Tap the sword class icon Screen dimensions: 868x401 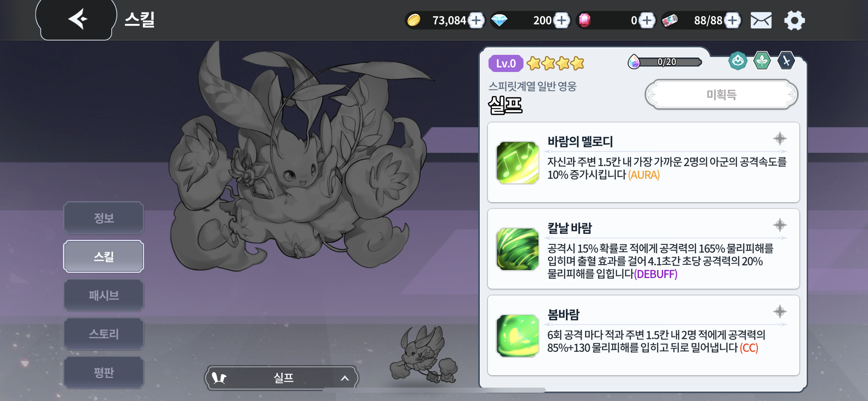pyautogui.click(x=786, y=61)
